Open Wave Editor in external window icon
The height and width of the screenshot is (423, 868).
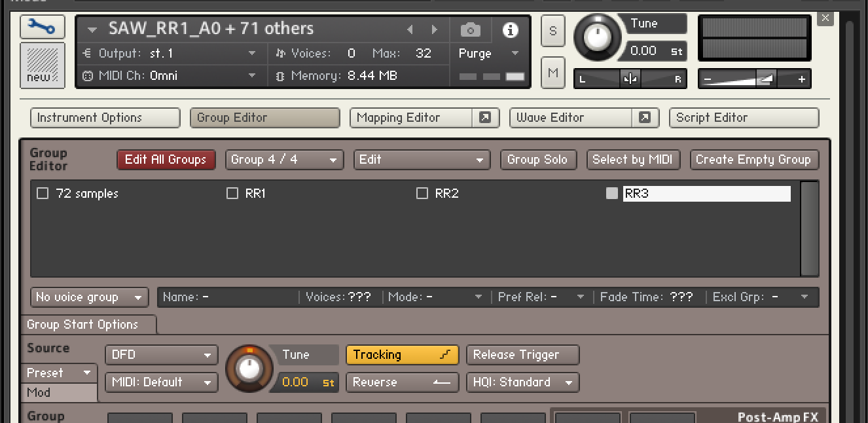(645, 118)
